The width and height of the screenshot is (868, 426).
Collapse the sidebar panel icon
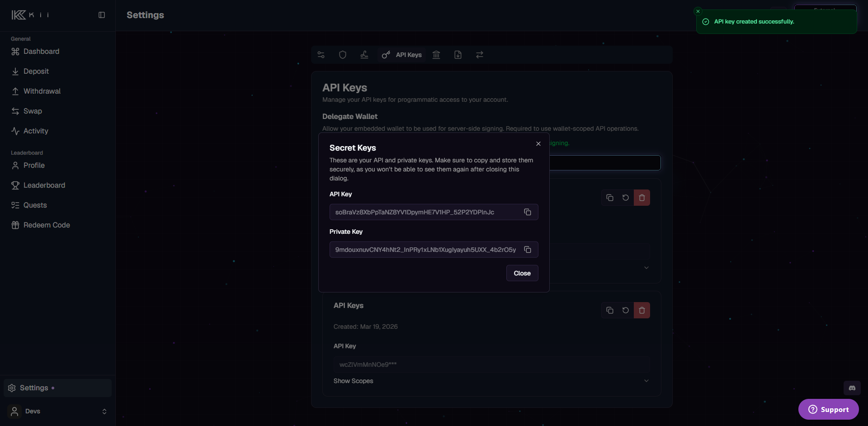click(x=102, y=15)
